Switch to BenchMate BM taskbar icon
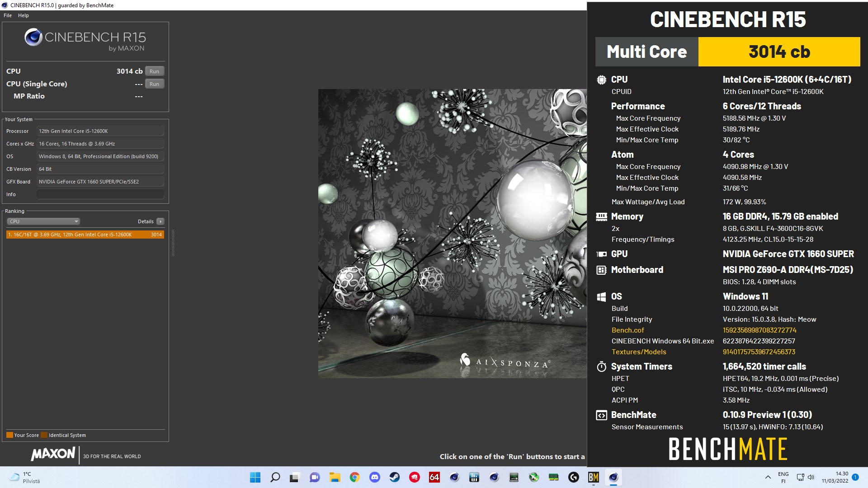This screenshot has width=868, height=488. tap(594, 477)
